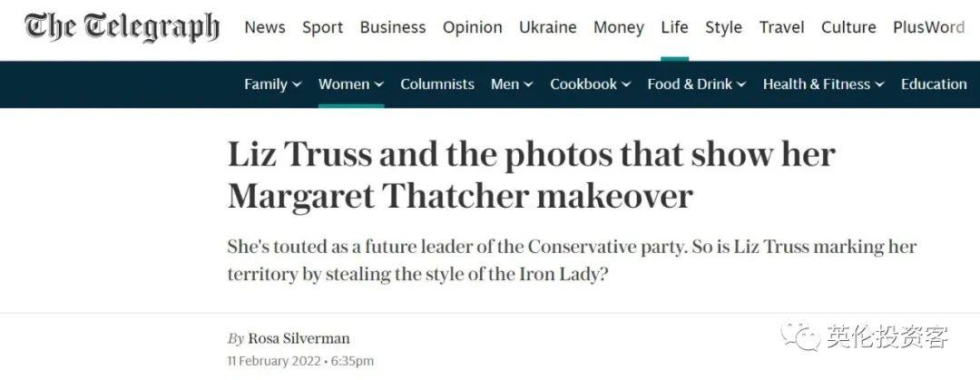The image size is (980, 380).
Task: Click the Liz Truss article headline
Action: (x=531, y=175)
